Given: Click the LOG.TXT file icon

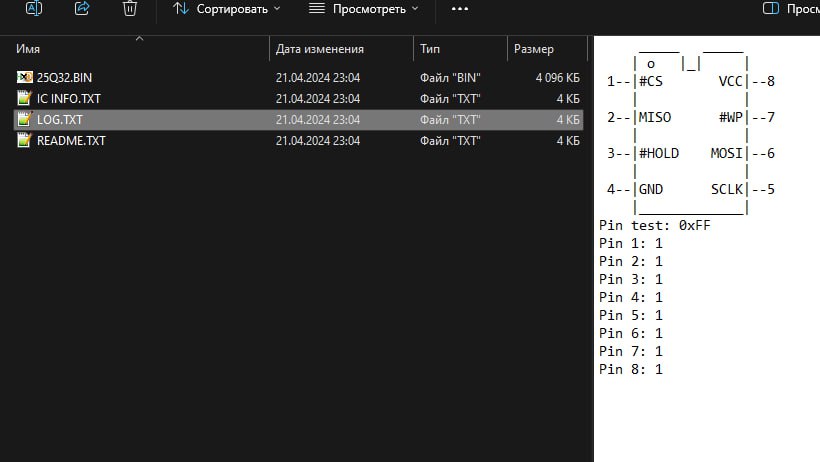Looking at the screenshot, I should [24, 119].
